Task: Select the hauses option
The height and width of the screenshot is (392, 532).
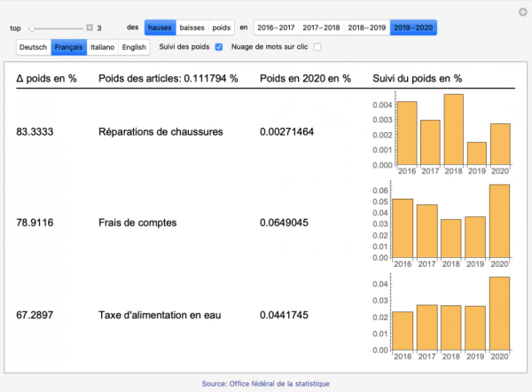Action: 160,28
